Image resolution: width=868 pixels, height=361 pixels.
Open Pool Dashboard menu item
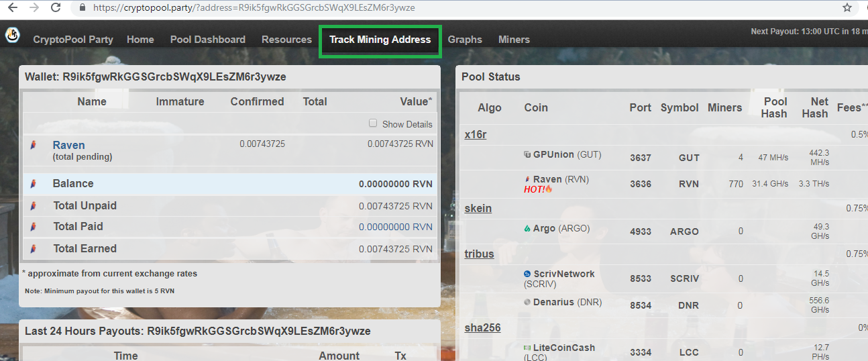coord(208,40)
